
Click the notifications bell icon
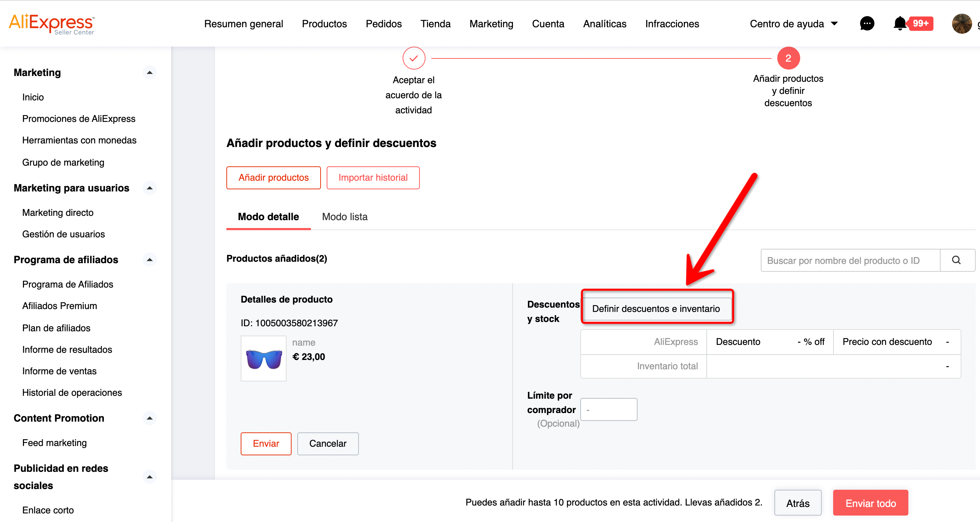tap(899, 24)
